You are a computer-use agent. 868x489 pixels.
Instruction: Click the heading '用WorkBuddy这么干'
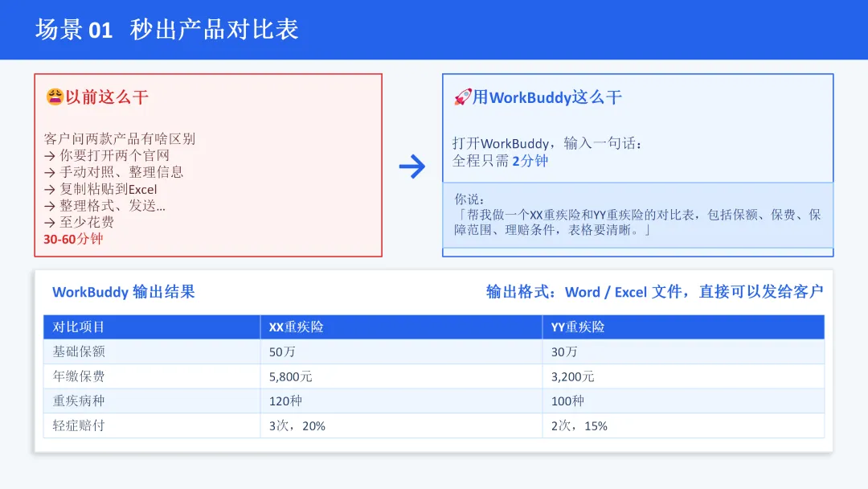(547, 97)
